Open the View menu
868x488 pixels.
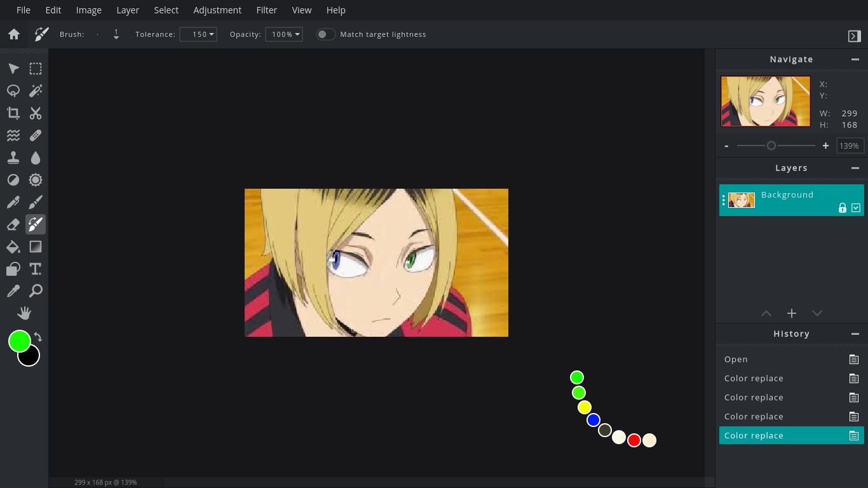(302, 10)
